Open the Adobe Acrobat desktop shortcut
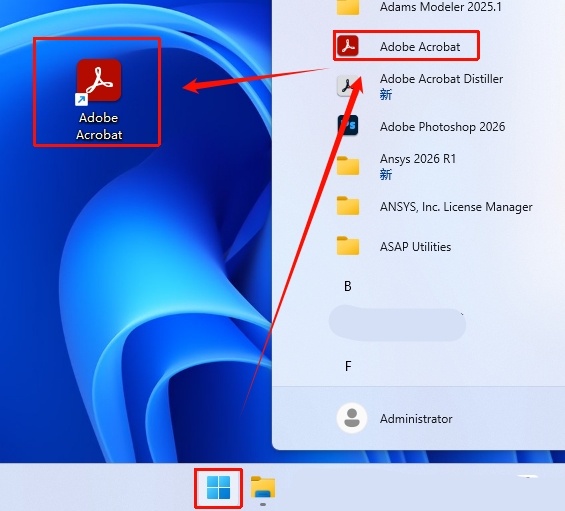The height and width of the screenshot is (511, 565). [99, 99]
